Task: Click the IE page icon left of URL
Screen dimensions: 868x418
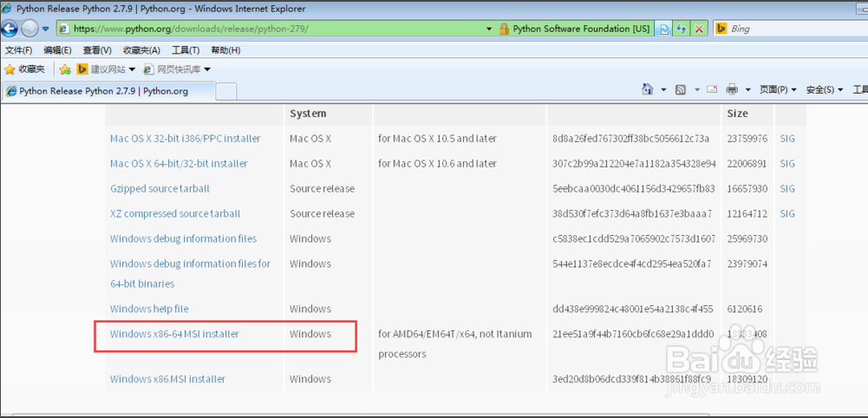Action: (x=65, y=29)
